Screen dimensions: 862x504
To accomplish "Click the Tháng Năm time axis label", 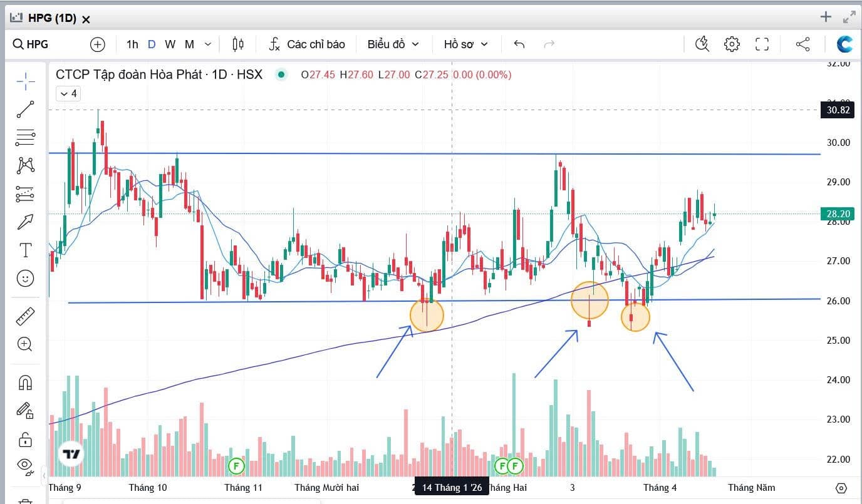I will 752,488.
